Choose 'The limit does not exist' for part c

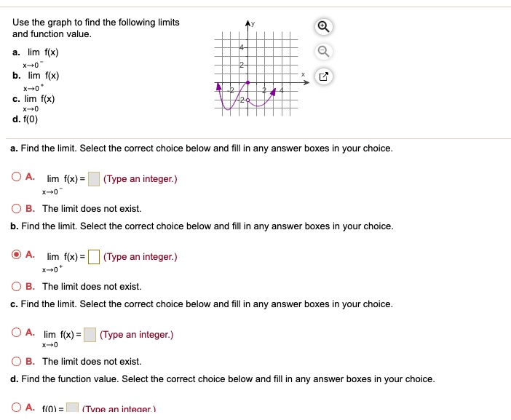click(x=17, y=361)
